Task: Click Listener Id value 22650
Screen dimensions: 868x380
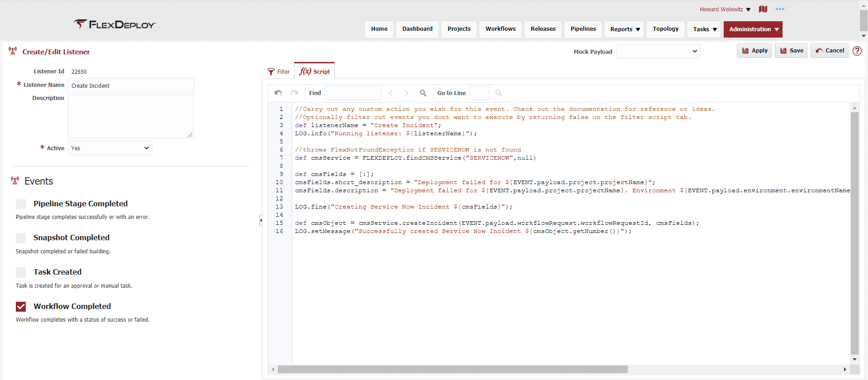Action: coord(79,71)
